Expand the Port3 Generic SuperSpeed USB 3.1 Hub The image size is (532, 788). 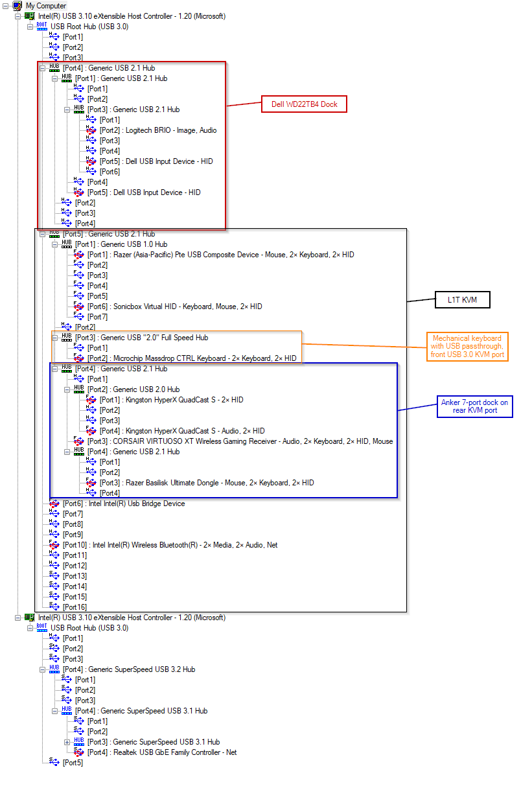pyautogui.click(x=67, y=742)
